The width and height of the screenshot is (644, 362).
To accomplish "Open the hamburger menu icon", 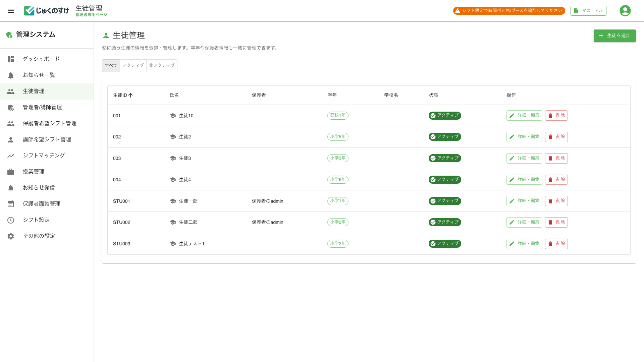I will point(11,11).
